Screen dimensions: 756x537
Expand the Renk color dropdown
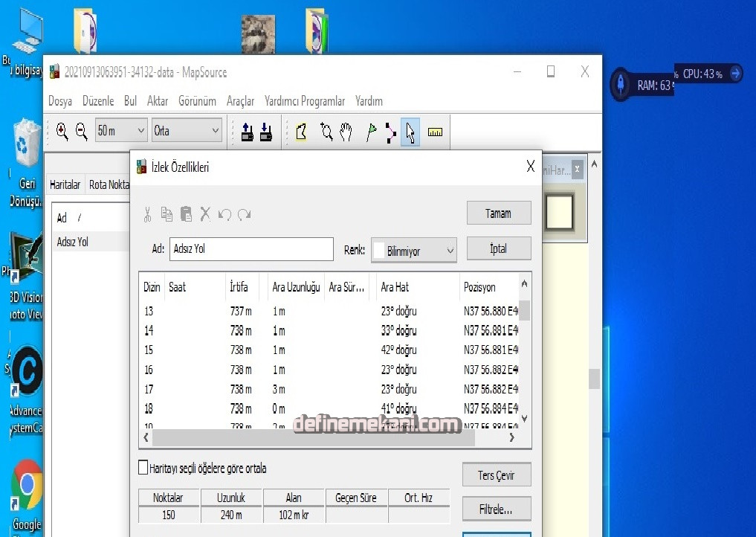414,251
